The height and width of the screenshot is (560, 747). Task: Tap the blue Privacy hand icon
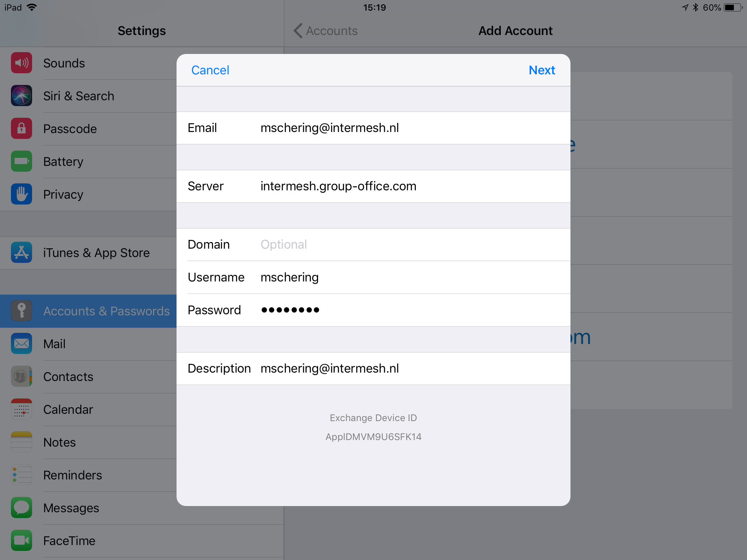(22, 194)
